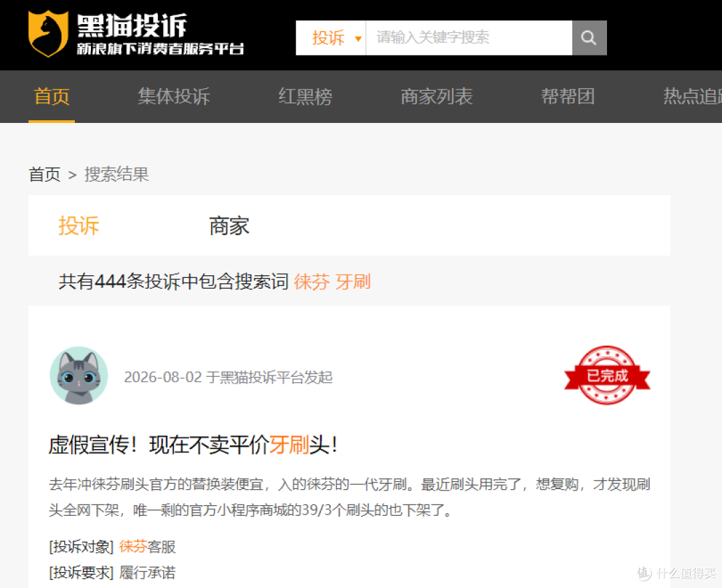
Task: Click the grey cat user avatar
Action: tap(79, 376)
